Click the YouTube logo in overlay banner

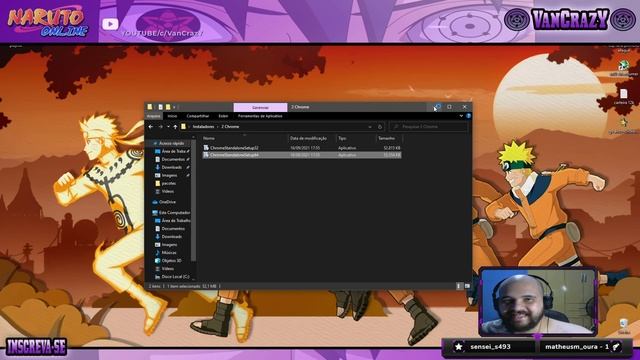click(x=110, y=24)
